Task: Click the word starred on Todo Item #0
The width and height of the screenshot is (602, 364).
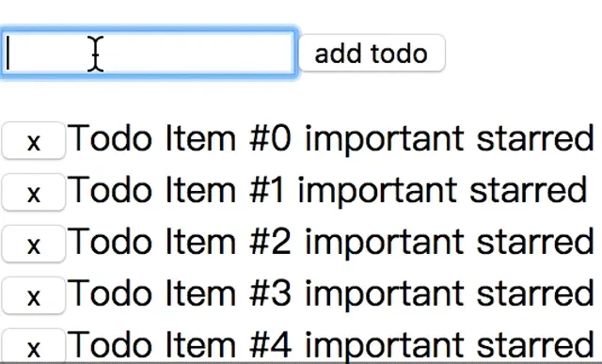Action: [535, 138]
